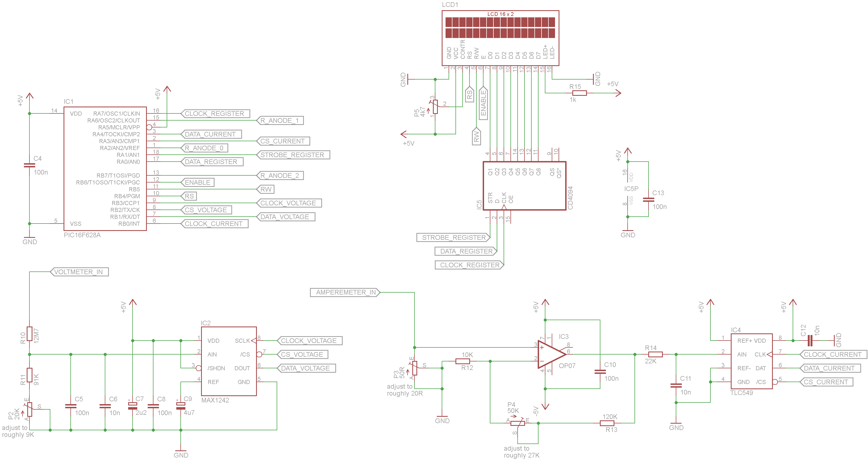Click the R10 12M7 resistor symbol
The height and width of the screenshot is (460, 868).
pos(29,334)
